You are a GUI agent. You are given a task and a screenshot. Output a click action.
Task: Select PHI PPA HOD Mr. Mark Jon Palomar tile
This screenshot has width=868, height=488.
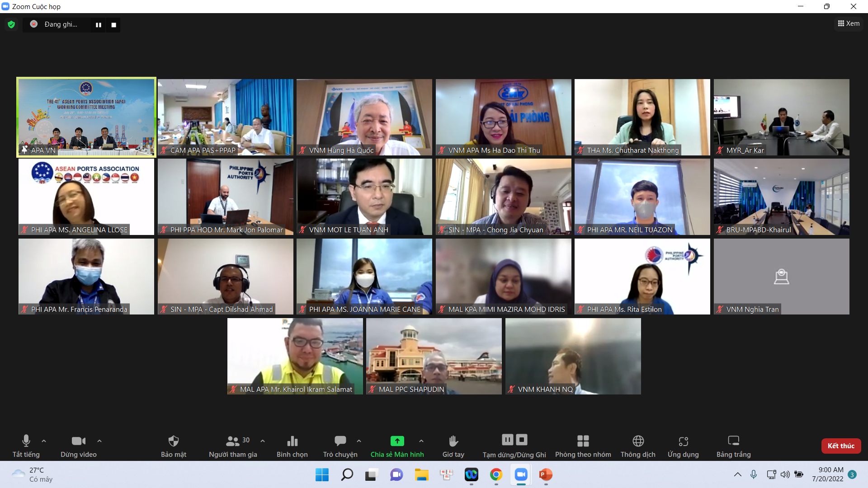226,197
